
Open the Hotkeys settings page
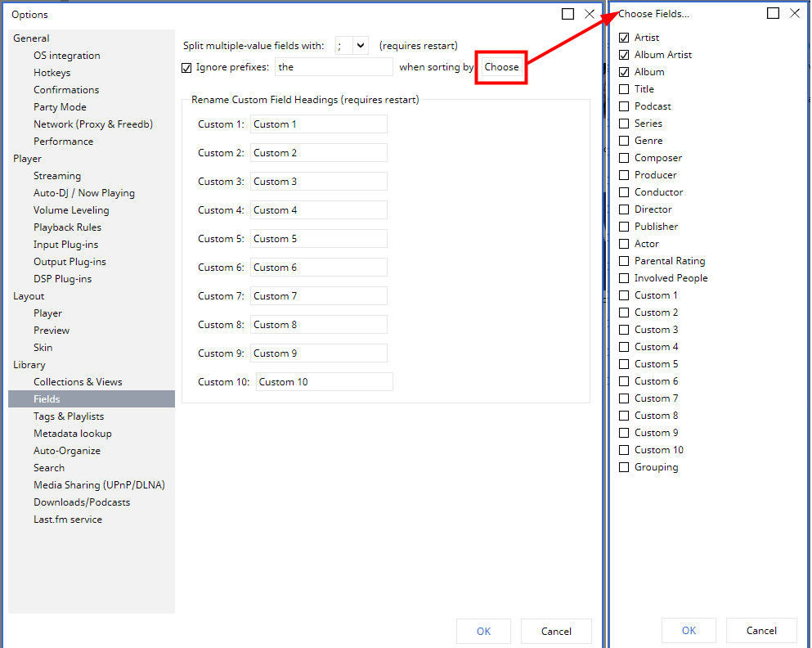pyautogui.click(x=52, y=73)
